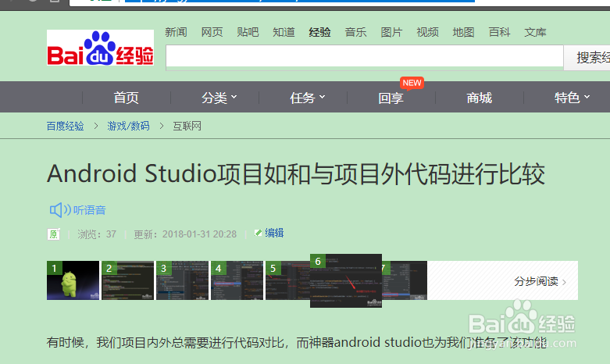Click the 互联网 breadcrumb text

(x=187, y=126)
